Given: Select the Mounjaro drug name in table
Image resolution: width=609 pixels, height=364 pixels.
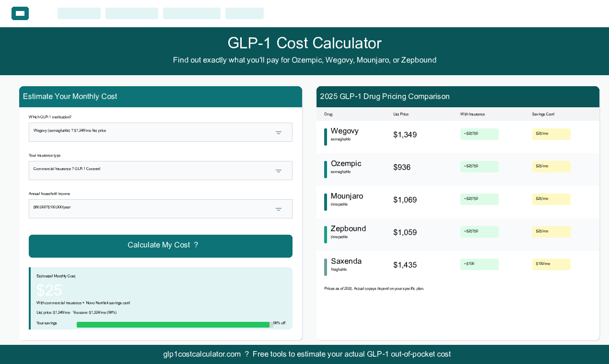Looking at the screenshot, I should tap(347, 196).
